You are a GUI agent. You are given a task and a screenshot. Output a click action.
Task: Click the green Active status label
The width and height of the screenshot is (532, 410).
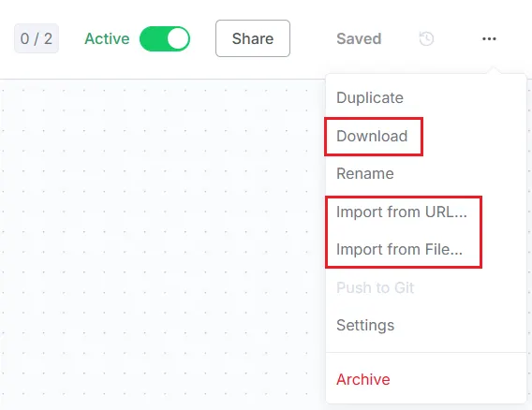click(107, 38)
